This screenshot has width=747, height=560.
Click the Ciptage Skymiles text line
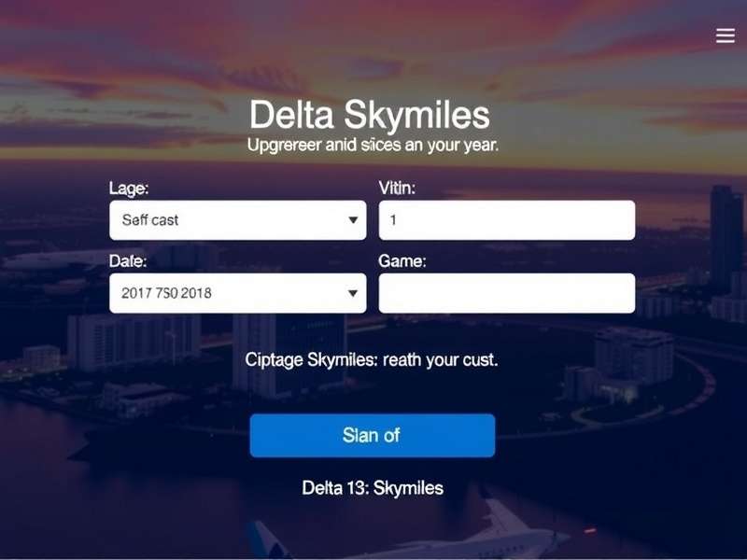[x=372, y=360]
